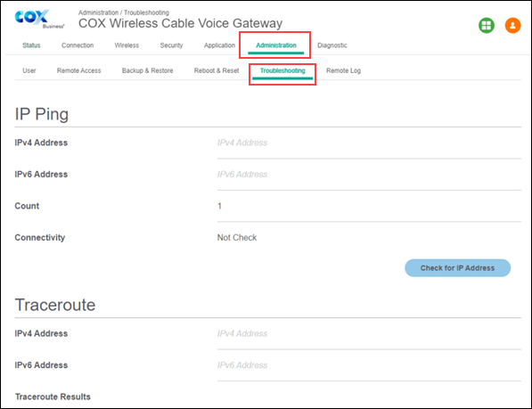Click the Traceroute Results label
The width and height of the screenshot is (532, 409).
click(53, 397)
